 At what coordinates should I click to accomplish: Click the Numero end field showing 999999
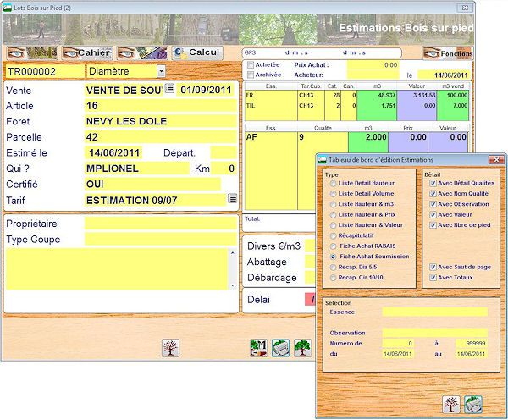pos(472,343)
